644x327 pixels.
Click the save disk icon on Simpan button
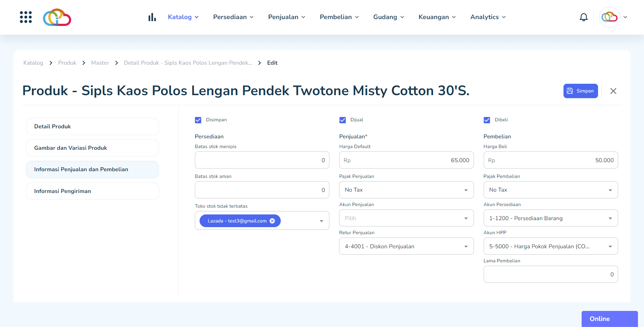tap(570, 91)
